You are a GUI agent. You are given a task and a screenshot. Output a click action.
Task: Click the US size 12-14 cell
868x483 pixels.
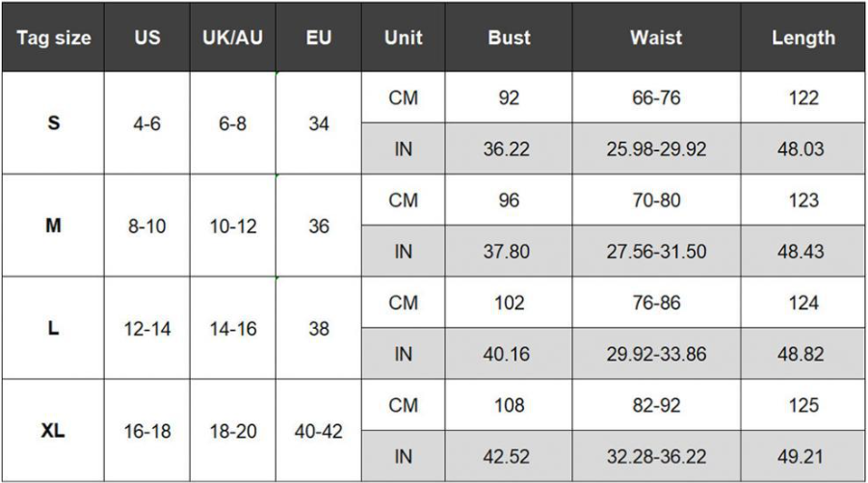147,329
